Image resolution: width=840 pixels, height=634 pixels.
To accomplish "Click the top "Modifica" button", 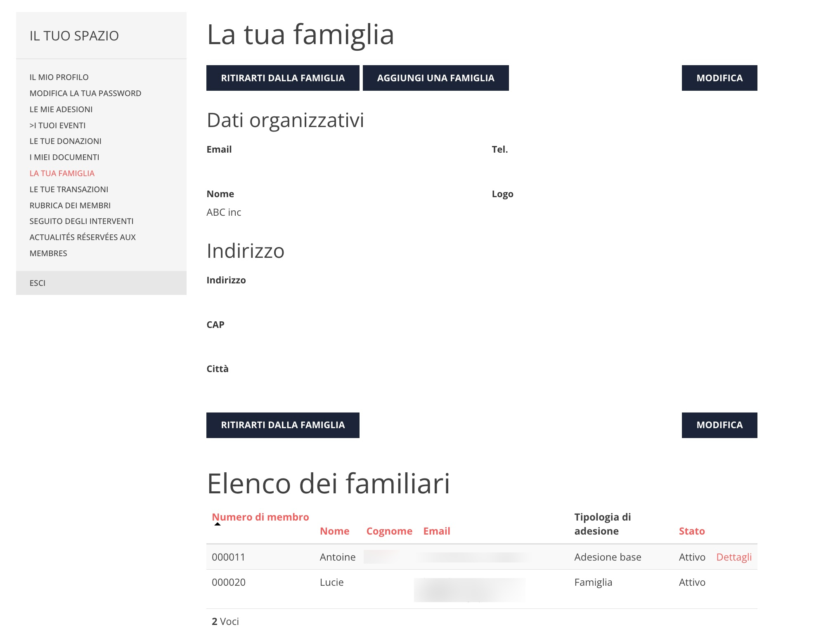I will pos(719,78).
